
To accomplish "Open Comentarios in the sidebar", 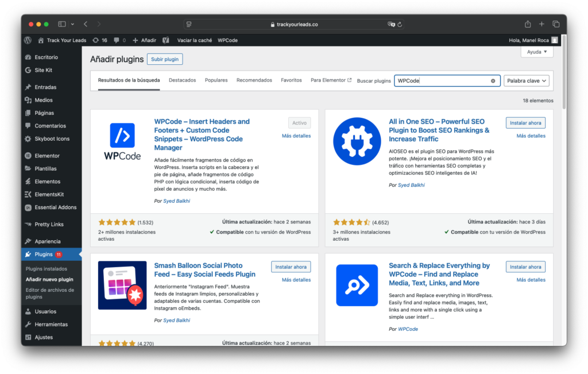I will tap(51, 126).
